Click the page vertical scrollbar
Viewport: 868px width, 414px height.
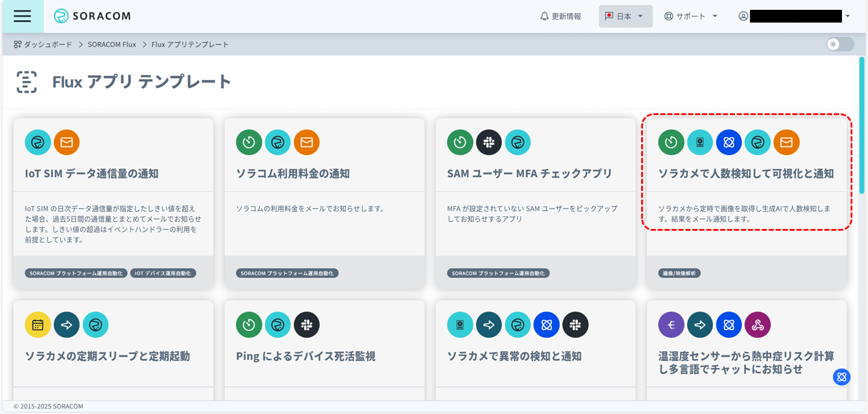pos(862,125)
